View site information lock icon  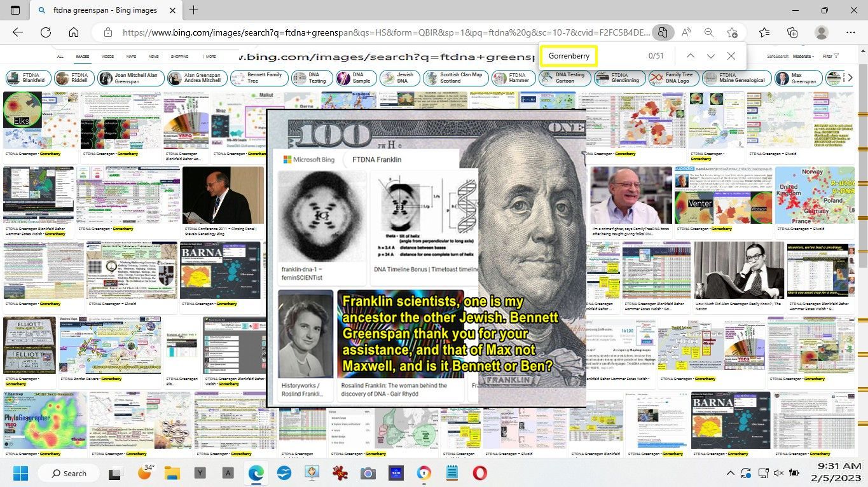108,32
